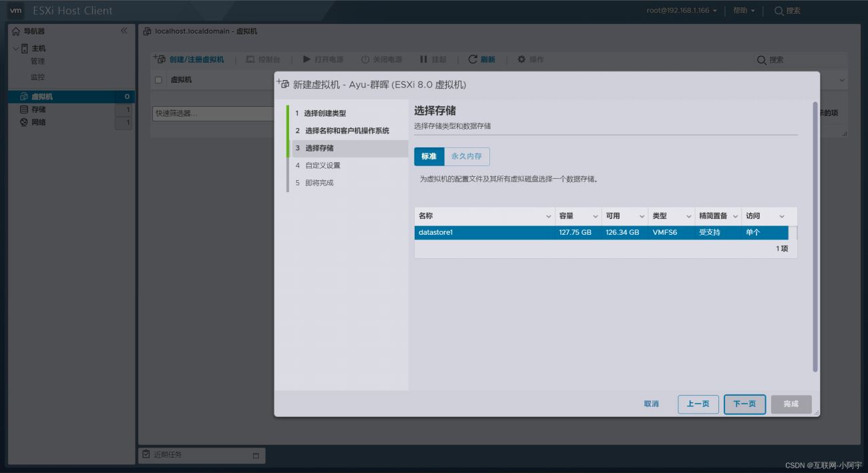The image size is (868, 473).
Task: Select Monitor under Host in navigator
Action: click(x=37, y=77)
